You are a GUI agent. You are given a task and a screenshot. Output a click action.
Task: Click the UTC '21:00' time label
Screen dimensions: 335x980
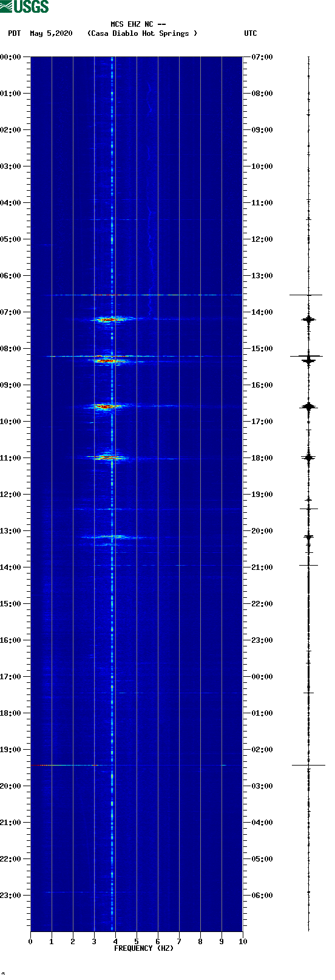tap(262, 567)
